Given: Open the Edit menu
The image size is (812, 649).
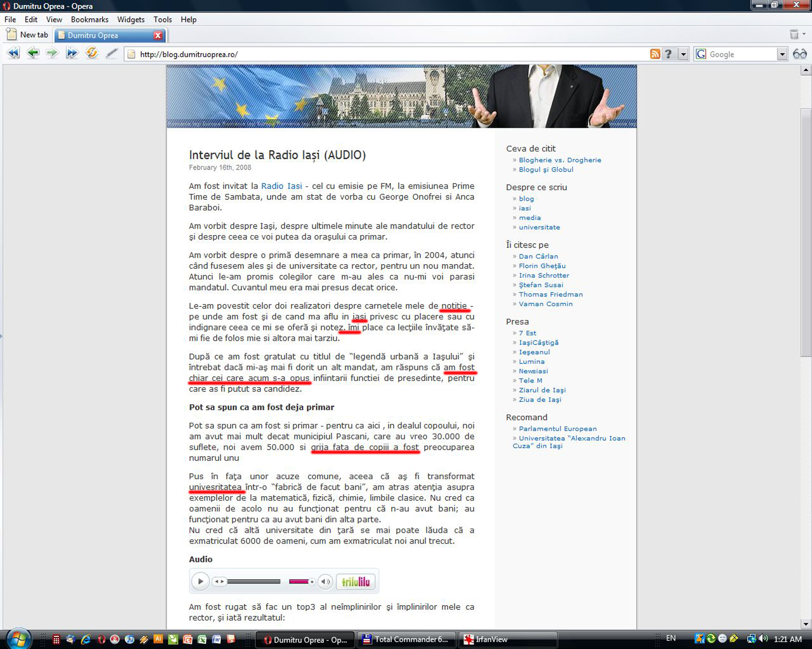Looking at the screenshot, I should point(31,20).
